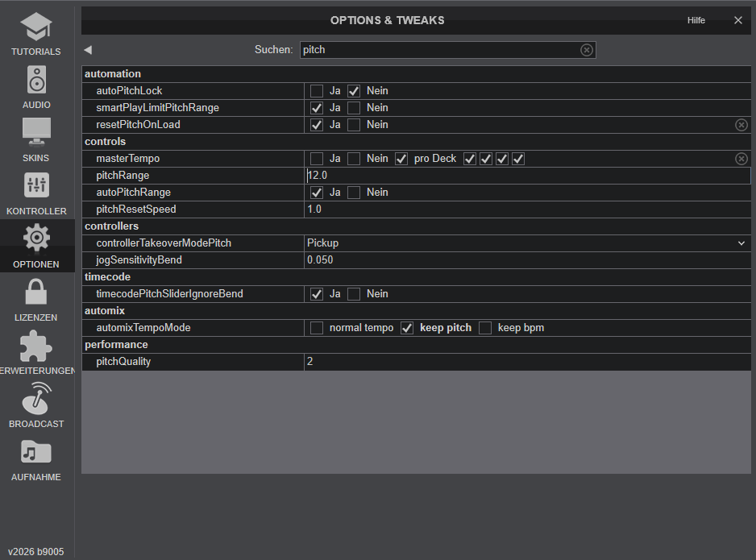The height and width of the screenshot is (560, 756).
Task: Check keep bpm for automixTempoMode
Action: 485,328
